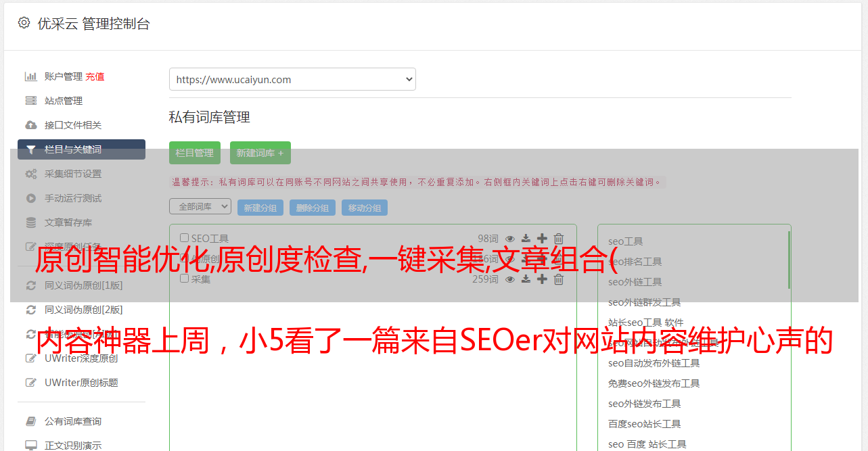Image resolution: width=868 pixels, height=451 pixels.
Task: Click the 新建词库 + button
Action: pos(260,153)
